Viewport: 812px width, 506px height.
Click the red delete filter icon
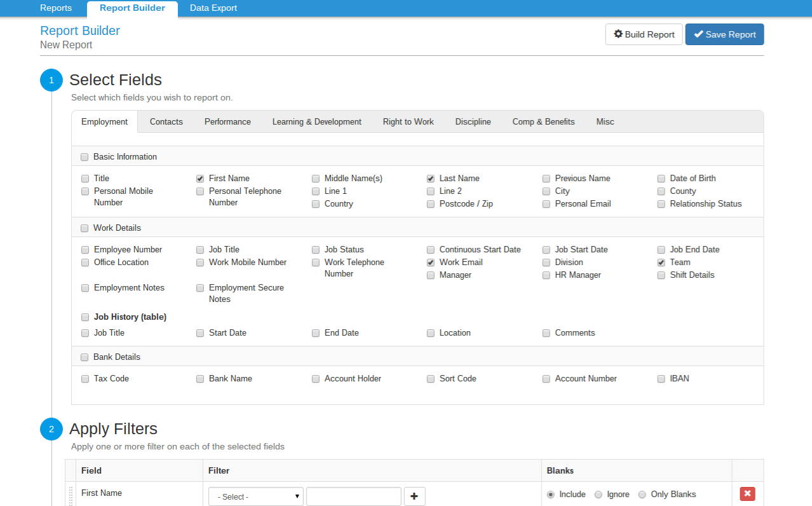[747, 494]
